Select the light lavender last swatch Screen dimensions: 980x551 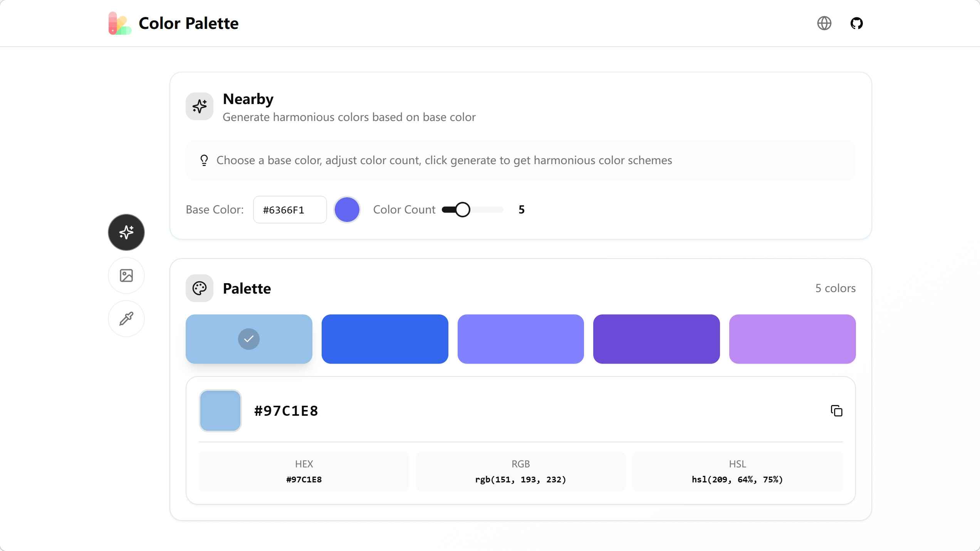[792, 339]
